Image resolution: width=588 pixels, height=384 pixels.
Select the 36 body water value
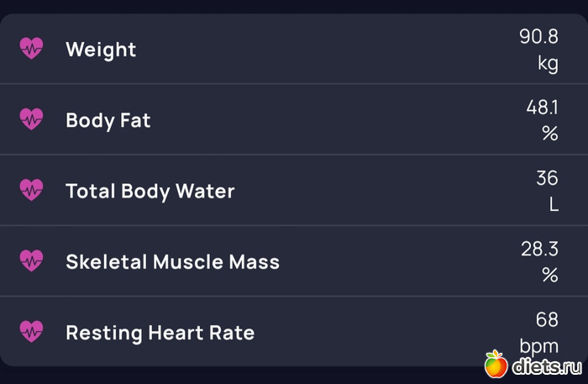pyautogui.click(x=547, y=177)
